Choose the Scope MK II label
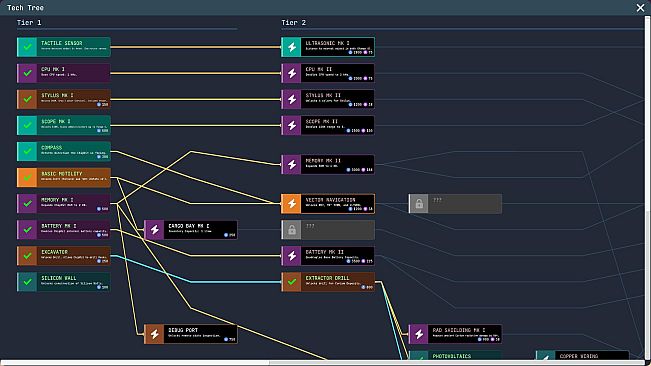Viewport: 651px width, 366px height. (x=322, y=122)
